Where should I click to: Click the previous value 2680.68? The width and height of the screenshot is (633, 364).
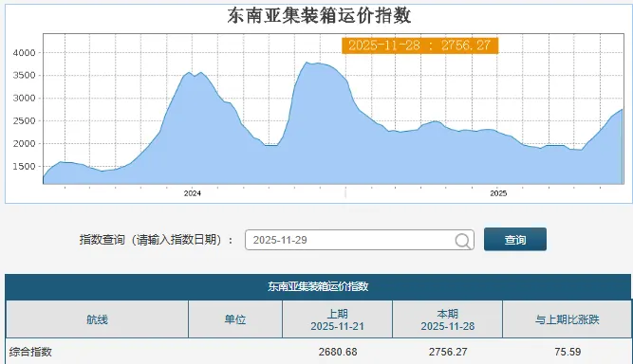click(338, 352)
